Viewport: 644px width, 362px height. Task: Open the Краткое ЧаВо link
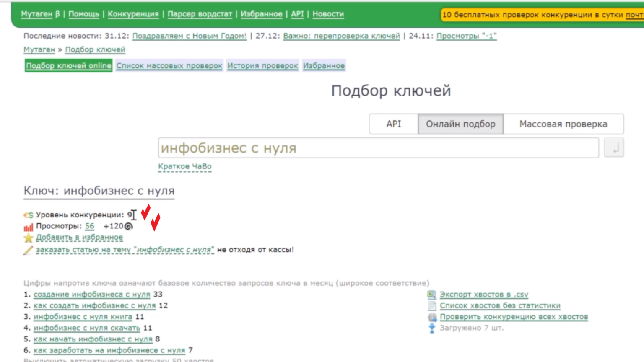point(184,166)
